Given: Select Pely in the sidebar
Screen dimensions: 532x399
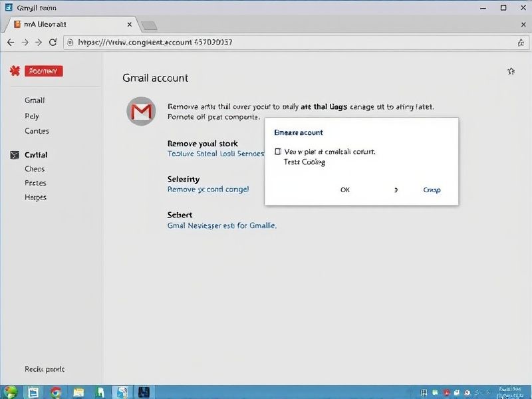Looking at the screenshot, I should tap(32, 116).
